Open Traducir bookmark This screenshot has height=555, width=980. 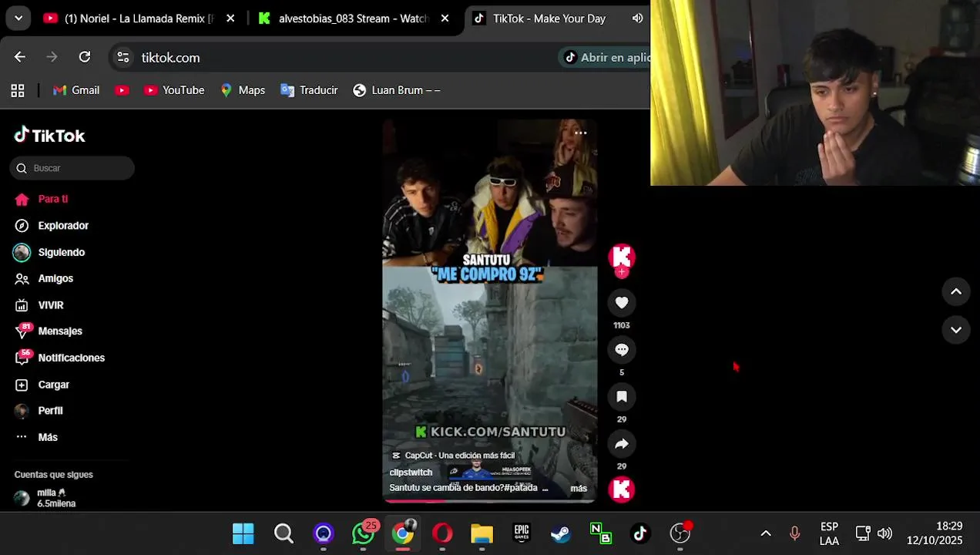(x=309, y=90)
